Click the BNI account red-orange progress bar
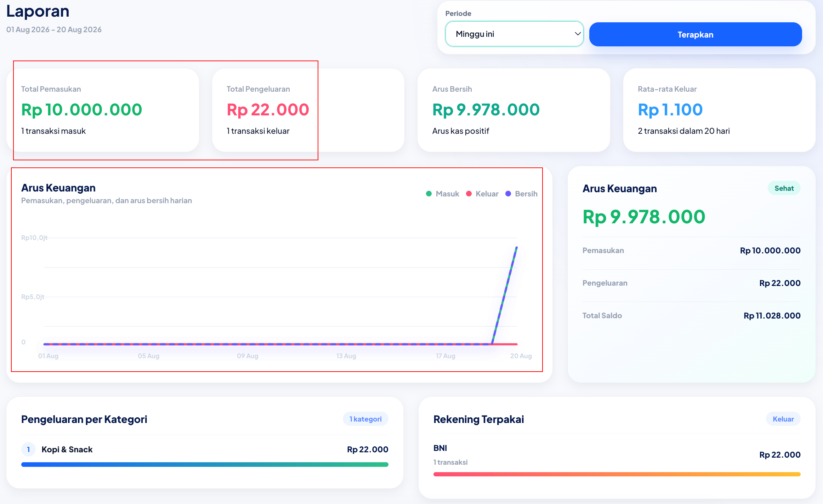Screen dimensions: 823x504 617,474
